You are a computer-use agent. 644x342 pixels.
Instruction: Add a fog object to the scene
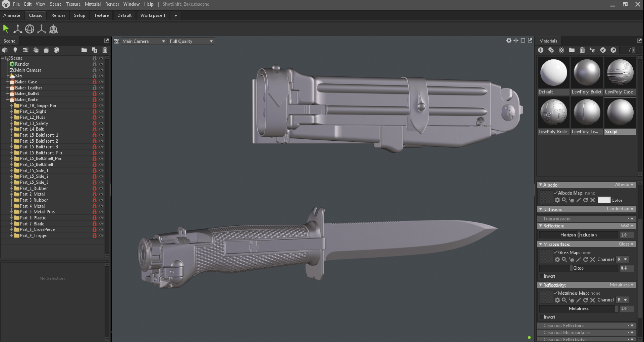(36, 50)
